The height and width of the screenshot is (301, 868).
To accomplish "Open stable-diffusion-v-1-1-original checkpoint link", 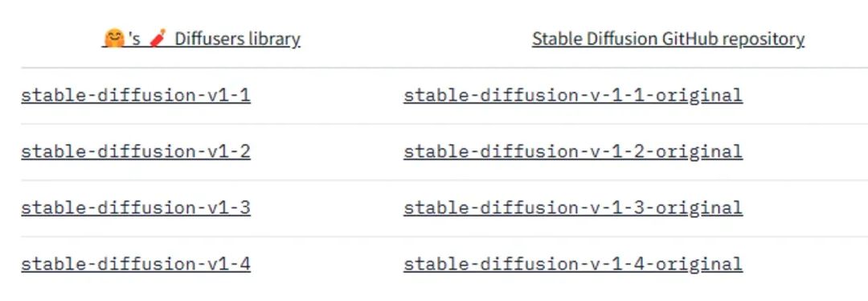I will (x=573, y=95).
